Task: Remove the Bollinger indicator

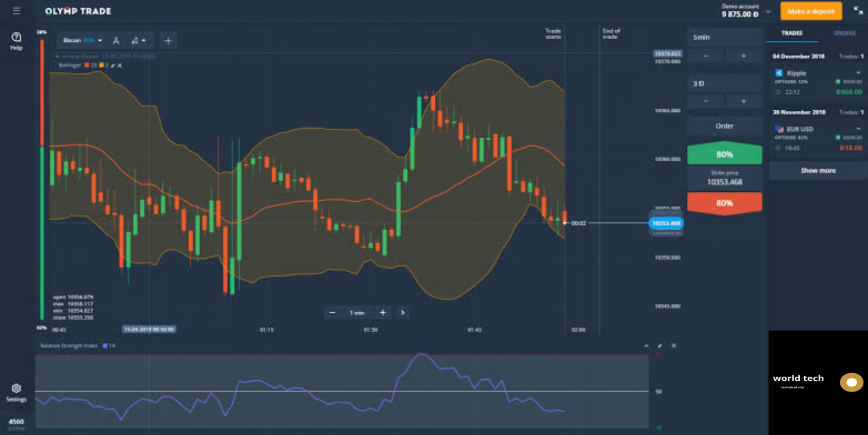Action: click(120, 66)
